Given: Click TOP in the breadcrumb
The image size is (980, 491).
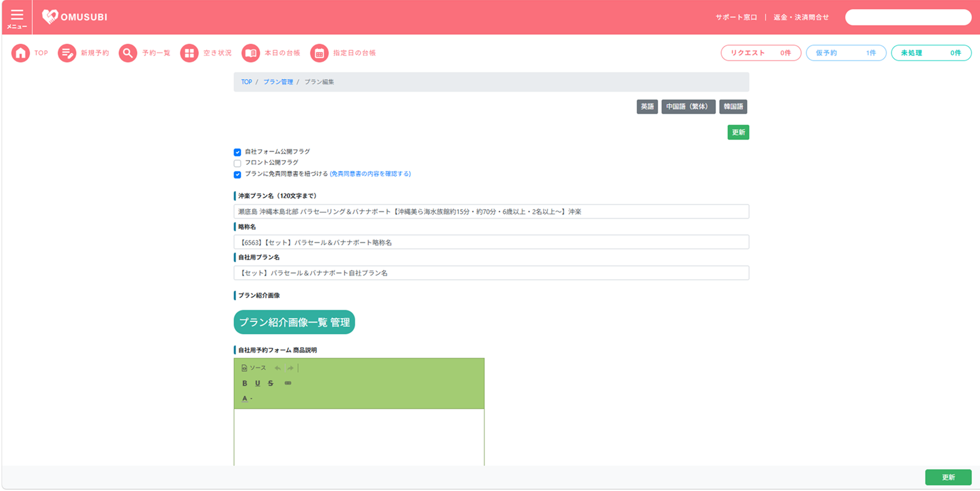Looking at the screenshot, I should point(247,82).
